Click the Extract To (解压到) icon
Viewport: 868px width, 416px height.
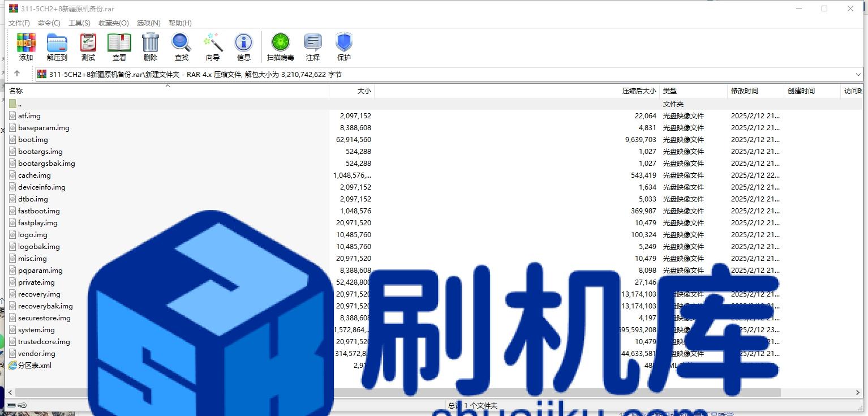[57, 42]
